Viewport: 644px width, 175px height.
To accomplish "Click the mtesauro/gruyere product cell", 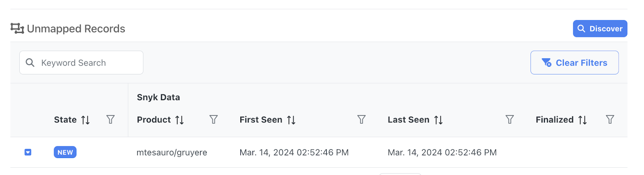I will click(172, 152).
